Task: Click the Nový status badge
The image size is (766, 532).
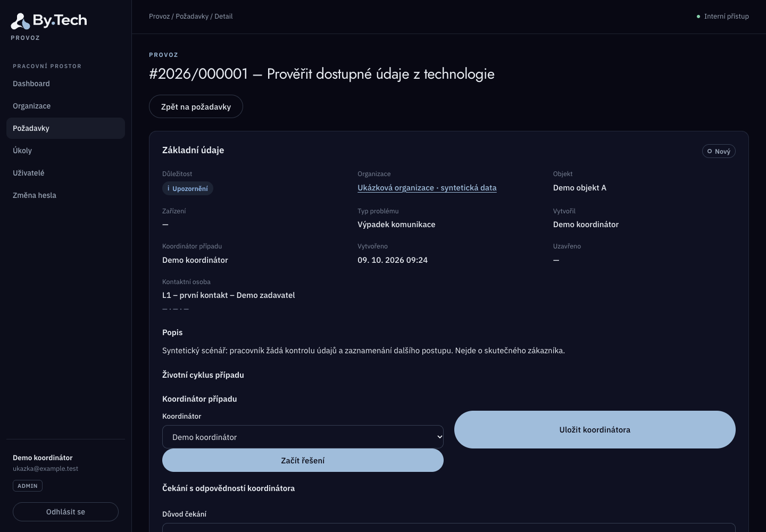Action: [719, 151]
